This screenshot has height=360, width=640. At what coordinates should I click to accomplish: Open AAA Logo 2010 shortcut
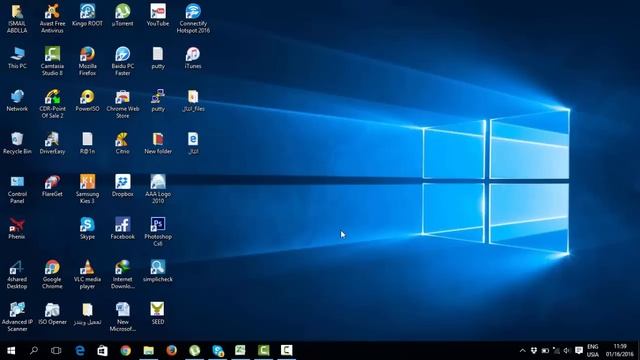158,189
